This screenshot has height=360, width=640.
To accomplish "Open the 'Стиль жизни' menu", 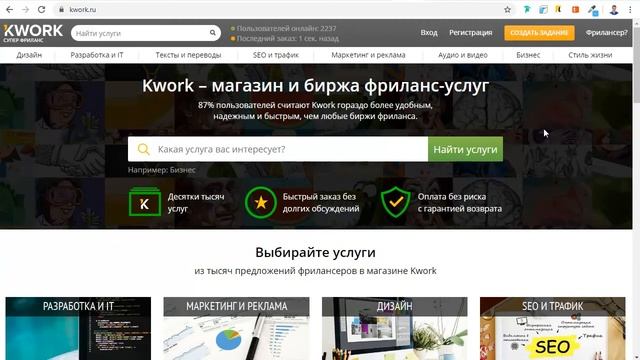I will (590, 55).
